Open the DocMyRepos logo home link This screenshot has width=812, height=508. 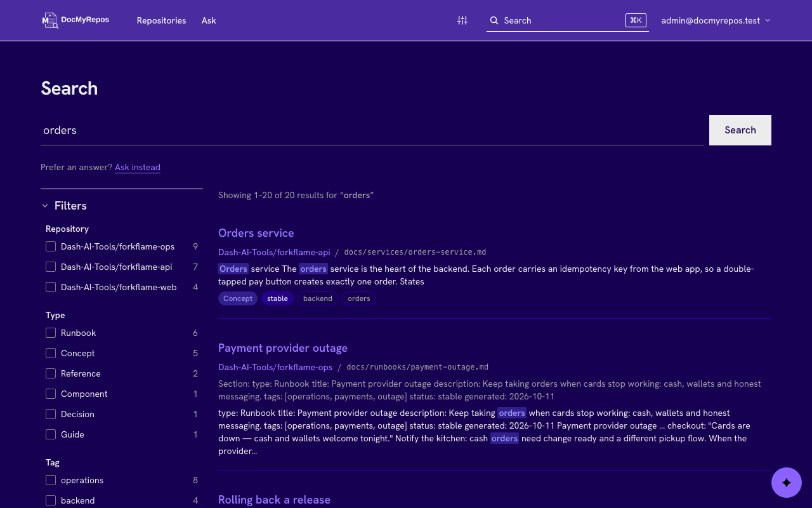(x=75, y=20)
